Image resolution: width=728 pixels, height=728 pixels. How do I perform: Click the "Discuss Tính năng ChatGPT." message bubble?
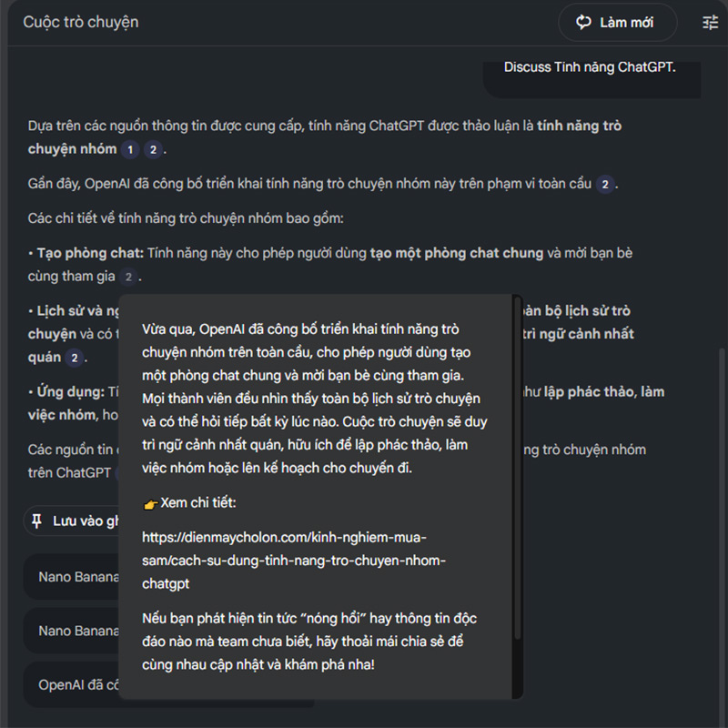click(x=590, y=68)
